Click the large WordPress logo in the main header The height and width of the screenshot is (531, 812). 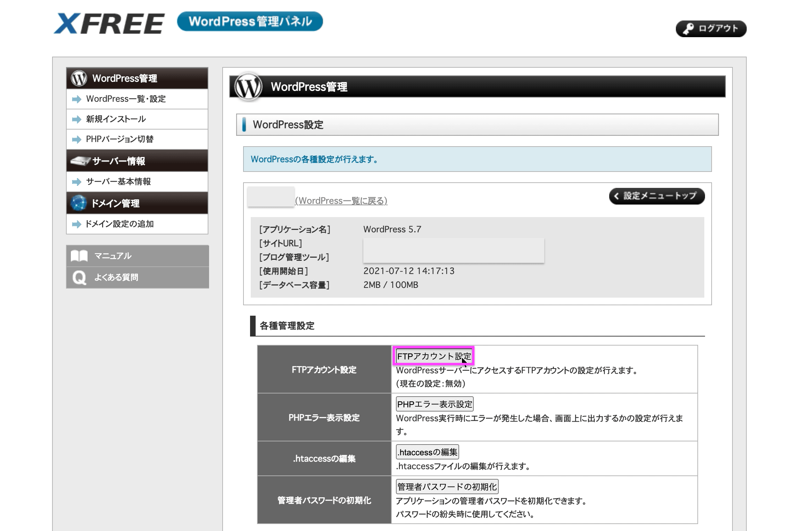[x=248, y=87]
